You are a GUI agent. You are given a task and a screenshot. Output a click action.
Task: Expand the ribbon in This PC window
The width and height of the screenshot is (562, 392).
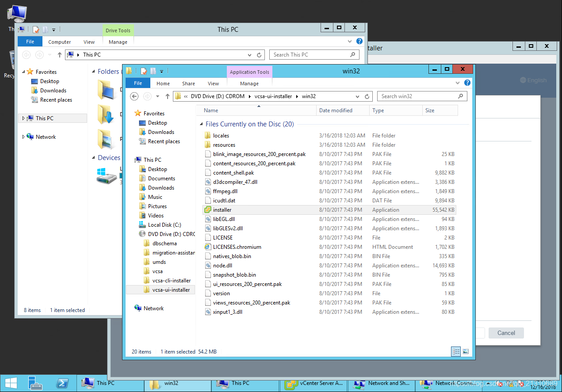click(x=350, y=42)
